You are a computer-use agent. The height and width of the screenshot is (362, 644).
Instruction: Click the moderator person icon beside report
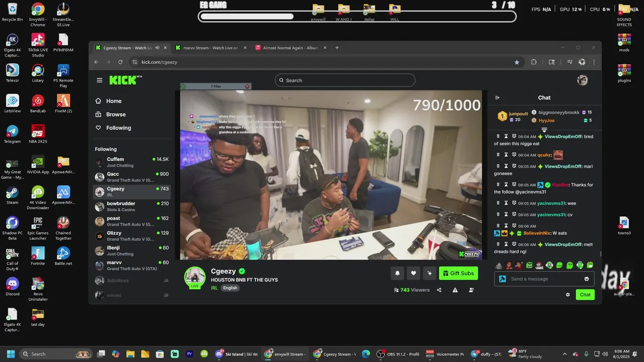[471, 290]
